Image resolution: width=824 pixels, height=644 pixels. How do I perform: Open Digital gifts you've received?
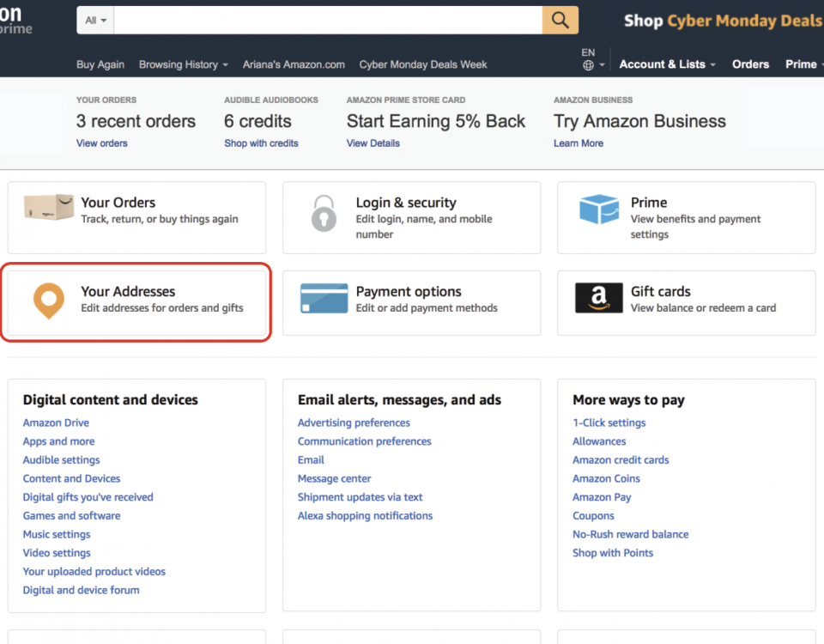88,497
